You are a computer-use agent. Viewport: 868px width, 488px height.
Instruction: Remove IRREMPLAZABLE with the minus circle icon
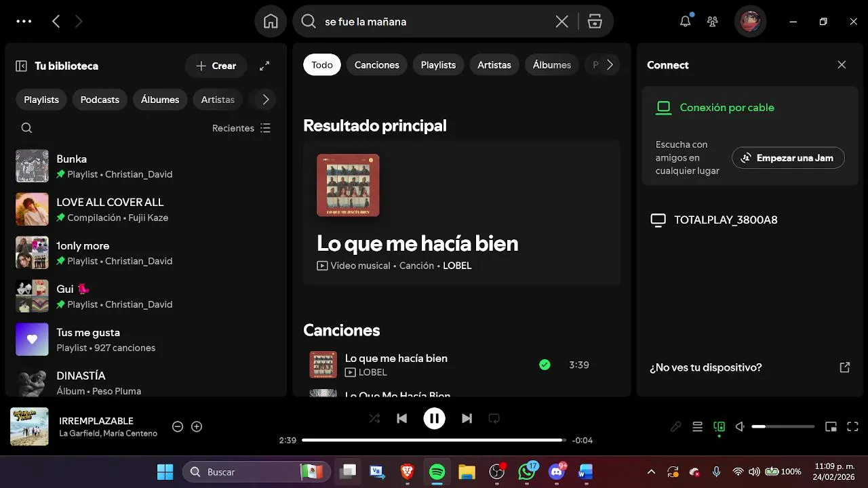pos(178,426)
